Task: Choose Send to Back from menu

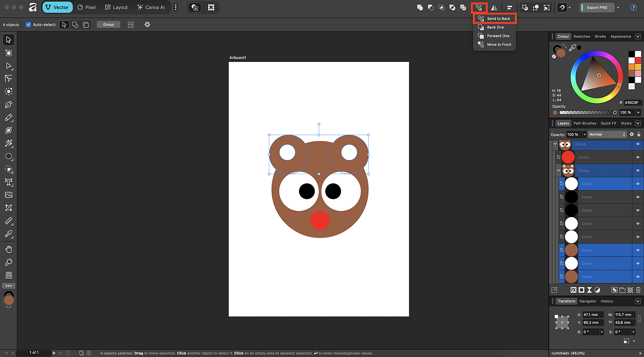Action: [x=498, y=18]
